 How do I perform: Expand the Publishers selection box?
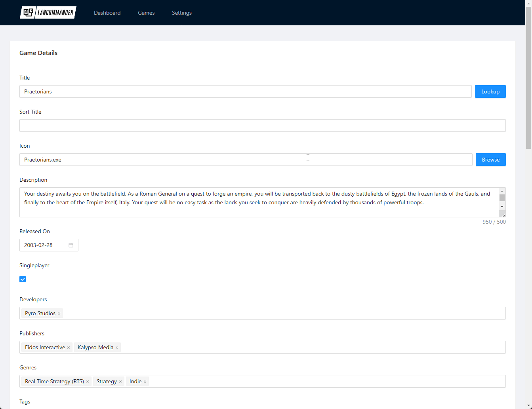click(309, 347)
